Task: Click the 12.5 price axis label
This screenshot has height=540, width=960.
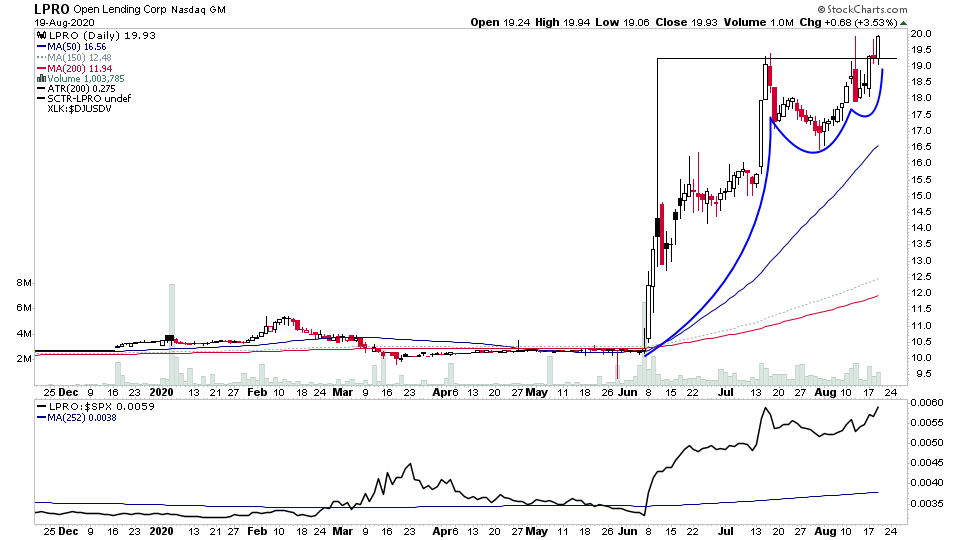Action: pyautogui.click(x=921, y=277)
